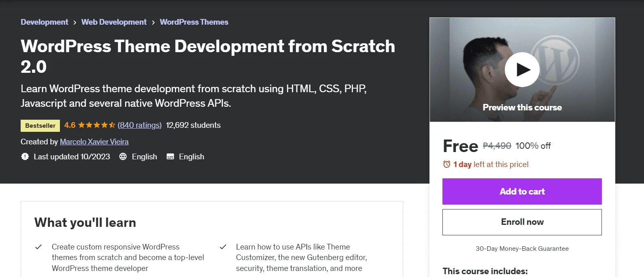Click the crossed-out ₱4,490 price
This screenshot has width=644, height=277.
click(497, 146)
